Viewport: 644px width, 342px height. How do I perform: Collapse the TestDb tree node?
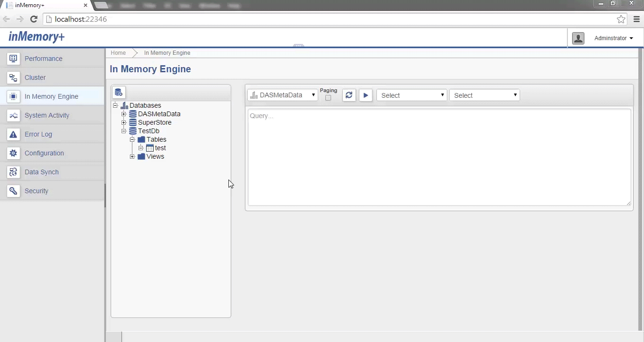(x=124, y=131)
